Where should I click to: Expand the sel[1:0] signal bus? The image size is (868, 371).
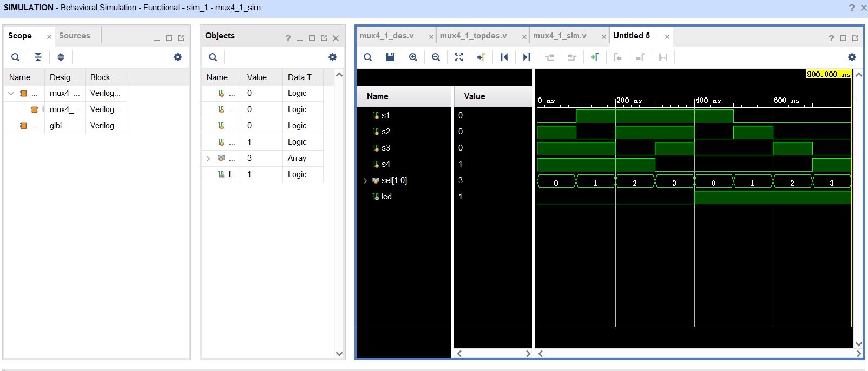(365, 180)
